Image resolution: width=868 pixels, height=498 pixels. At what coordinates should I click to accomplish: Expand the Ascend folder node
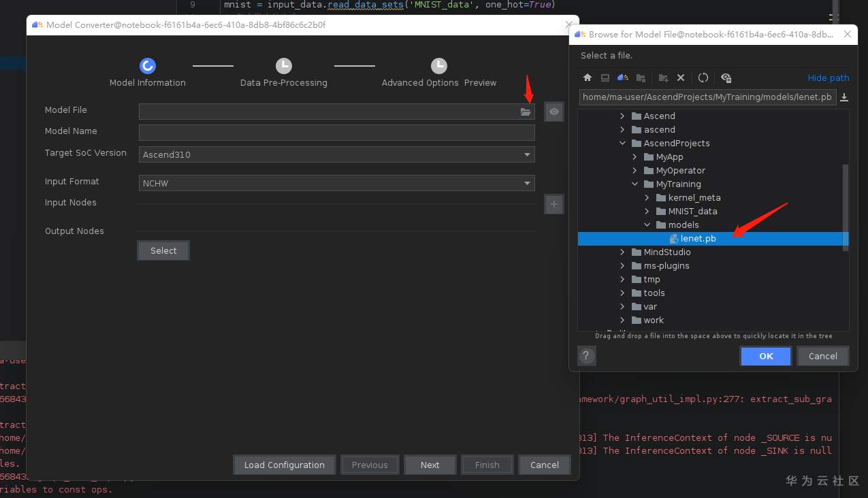[622, 116]
